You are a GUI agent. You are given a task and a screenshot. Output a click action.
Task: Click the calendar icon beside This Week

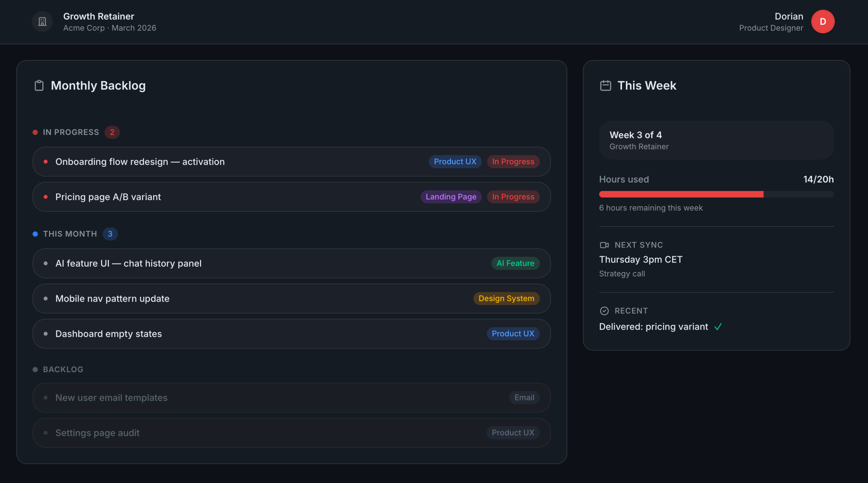pos(605,85)
